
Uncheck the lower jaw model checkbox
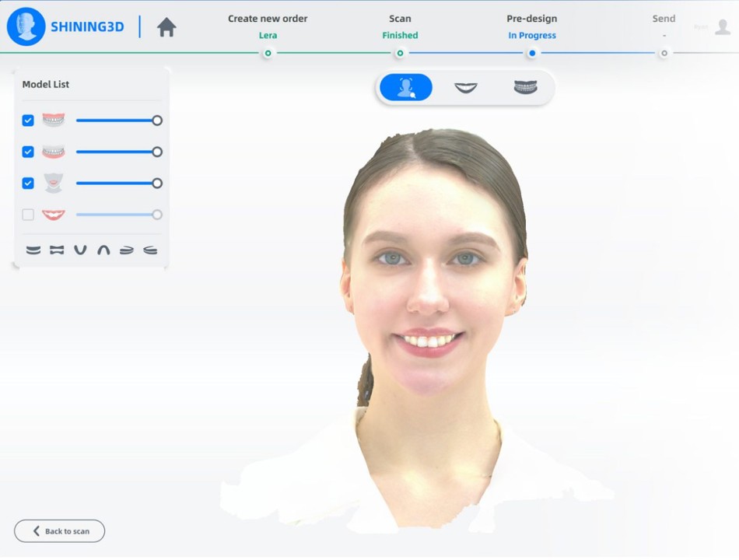(28, 152)
